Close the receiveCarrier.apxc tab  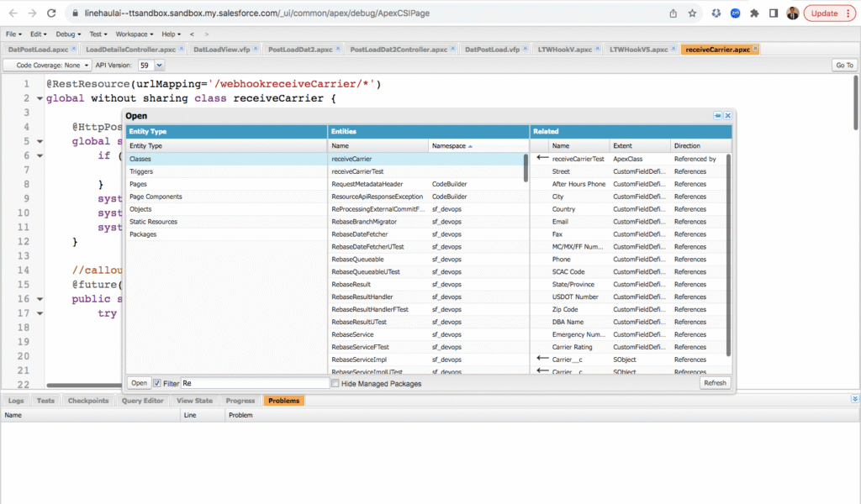pyautogui.click(x=756, y=49)
